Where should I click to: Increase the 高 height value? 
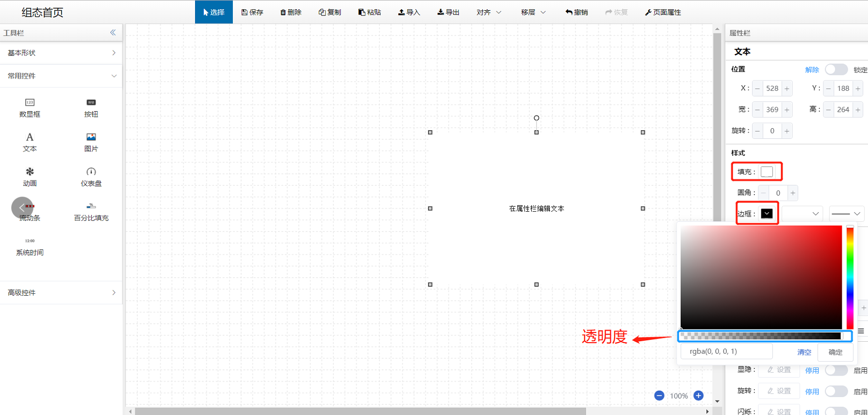click(x=857, y=110)
